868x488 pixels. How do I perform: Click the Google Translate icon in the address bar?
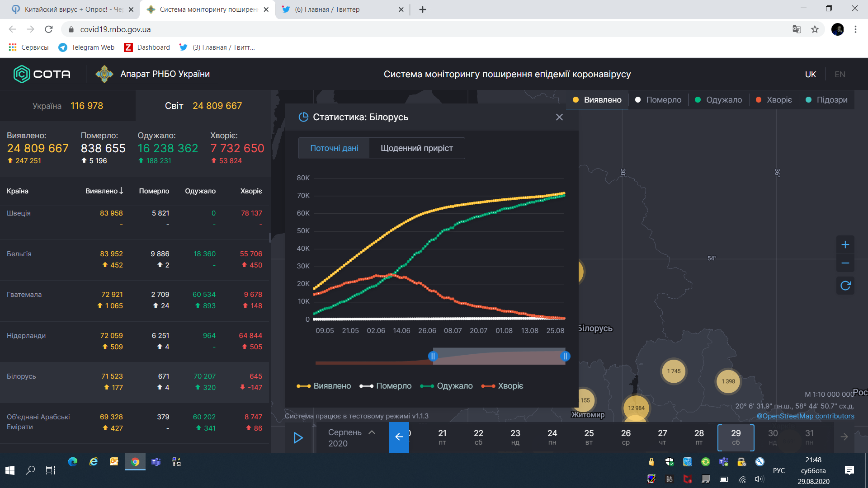click(797, 29)
